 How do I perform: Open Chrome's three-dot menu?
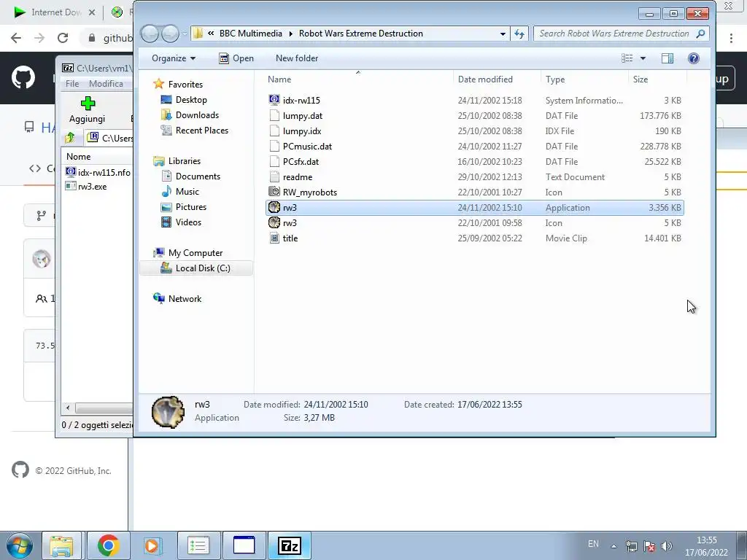[731, 38]
